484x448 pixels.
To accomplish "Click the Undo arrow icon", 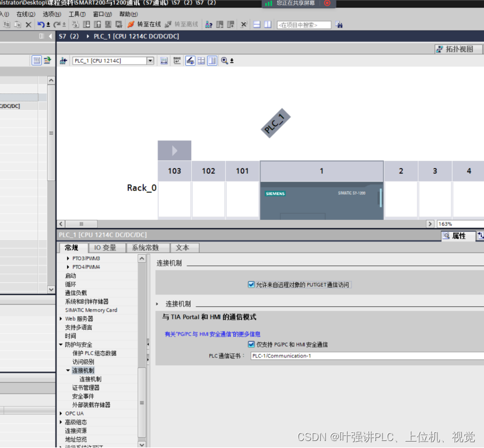I will (x=41, y=24).
